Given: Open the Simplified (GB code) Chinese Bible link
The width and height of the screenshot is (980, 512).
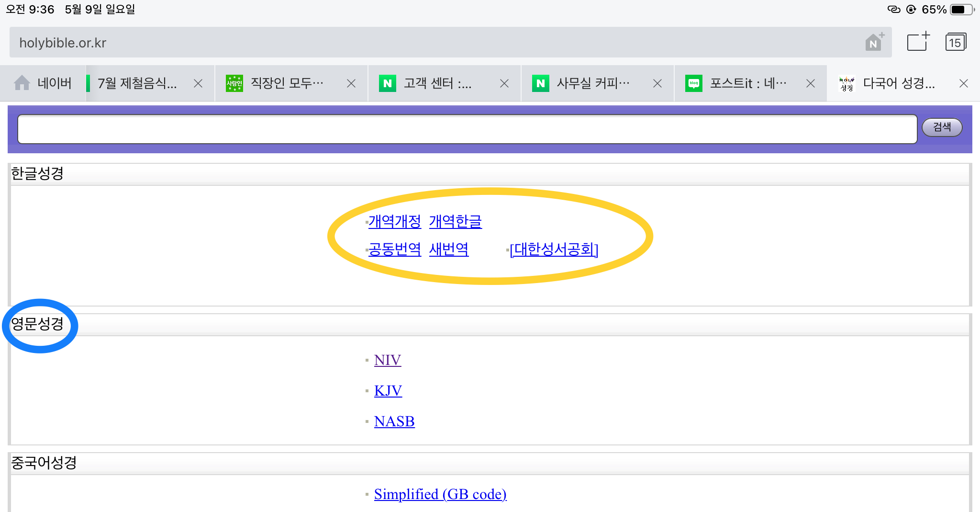Looking at the screenshot, I should pyautogui.click(x=440, y=494).
